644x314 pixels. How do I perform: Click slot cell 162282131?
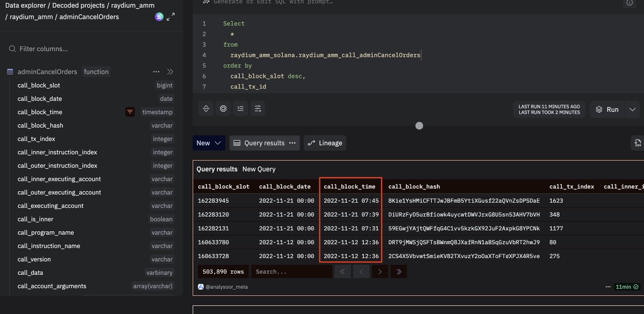click(x=214, y=228)
